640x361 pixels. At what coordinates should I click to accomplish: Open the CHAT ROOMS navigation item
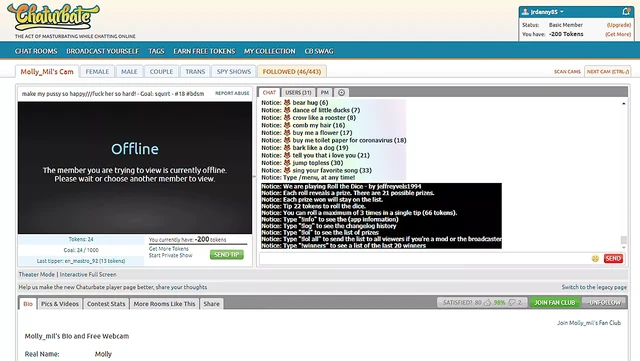coord(36,51)
